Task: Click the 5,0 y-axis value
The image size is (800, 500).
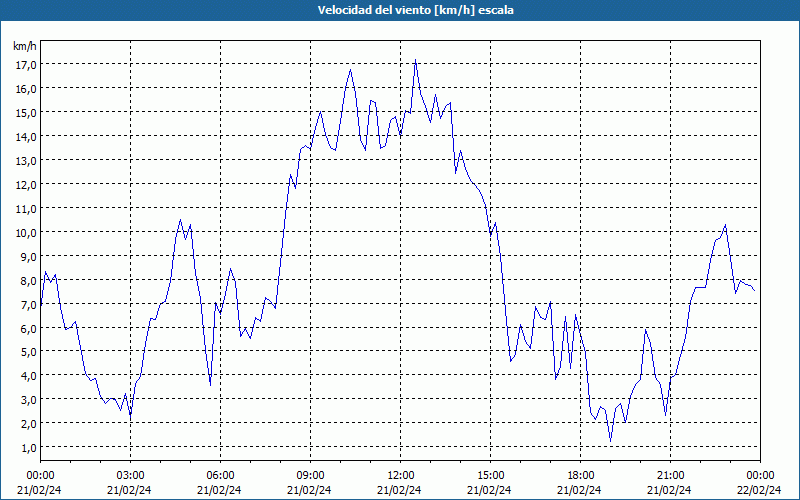Action: (28, 352)
